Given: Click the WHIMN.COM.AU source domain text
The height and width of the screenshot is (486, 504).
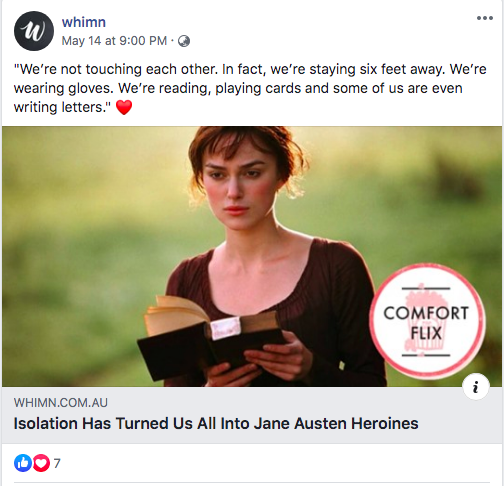Looking at the screenshot, I should pyautogui.click(x=61, y=403).
